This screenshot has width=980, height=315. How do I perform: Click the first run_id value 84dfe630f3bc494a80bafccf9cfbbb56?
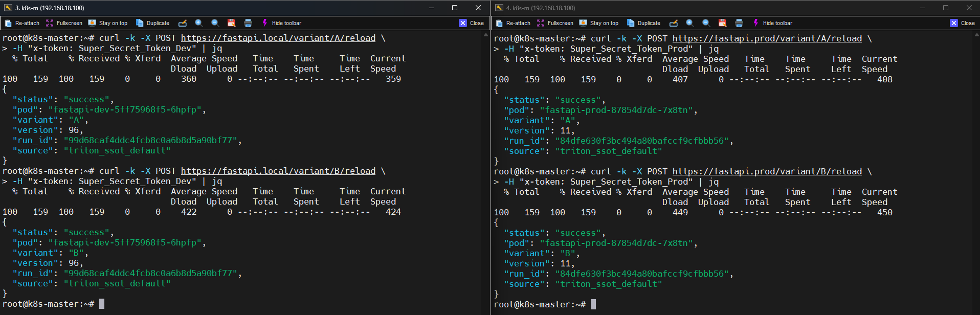click(x=642, y=141)
